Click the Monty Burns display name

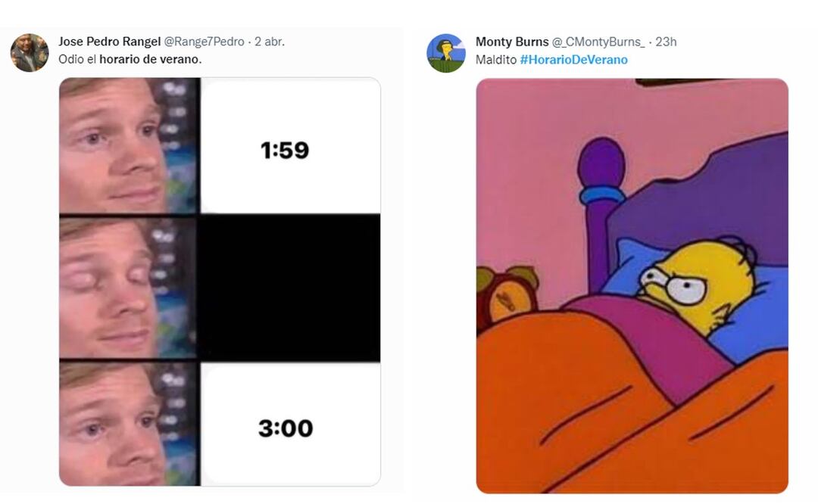coord(512,42)
